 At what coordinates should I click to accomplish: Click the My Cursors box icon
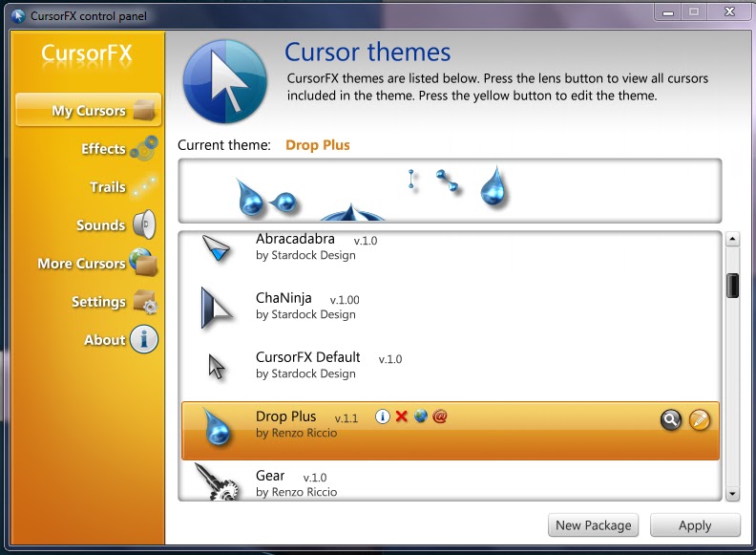coord(144,110)
